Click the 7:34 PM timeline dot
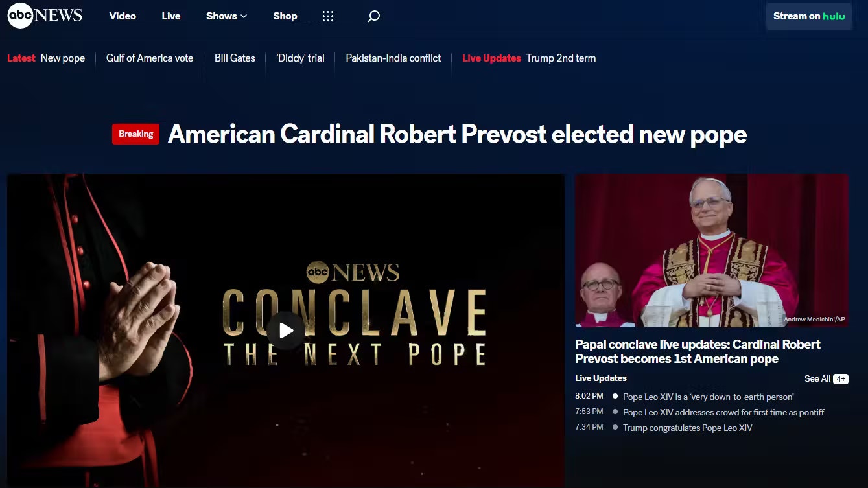The image size is (868, 488). click(x=615, y=427)
